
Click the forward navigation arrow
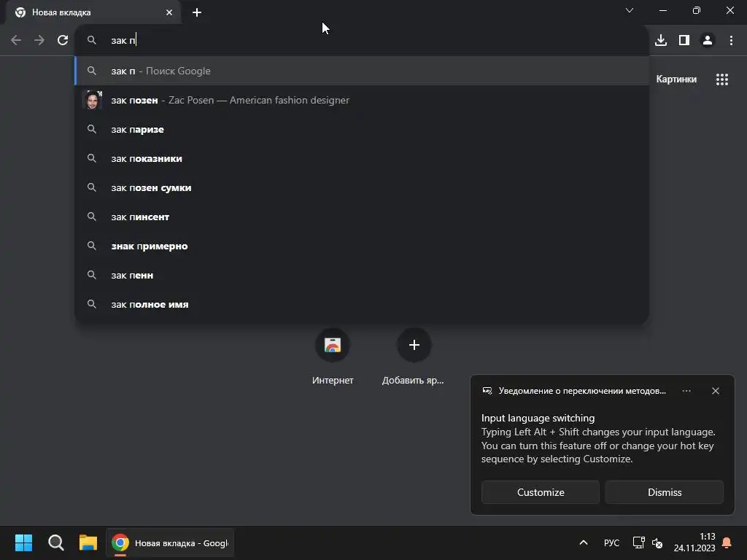click(x=39, y=40)
